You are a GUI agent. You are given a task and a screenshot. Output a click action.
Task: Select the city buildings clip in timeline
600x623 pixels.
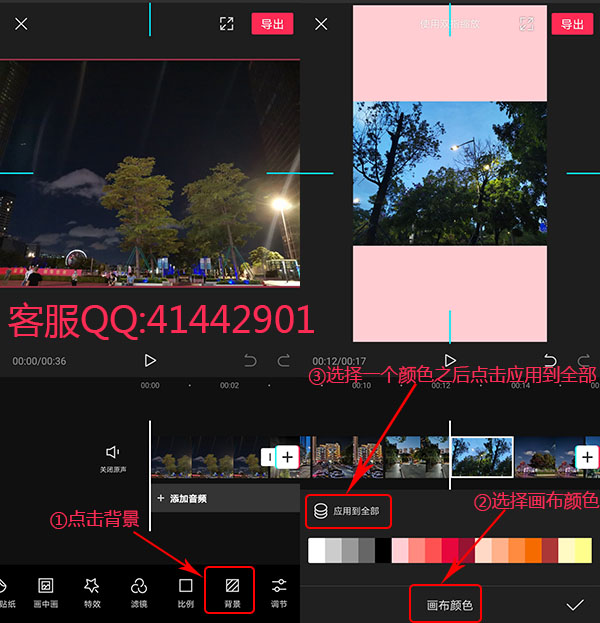click(348, 457)
